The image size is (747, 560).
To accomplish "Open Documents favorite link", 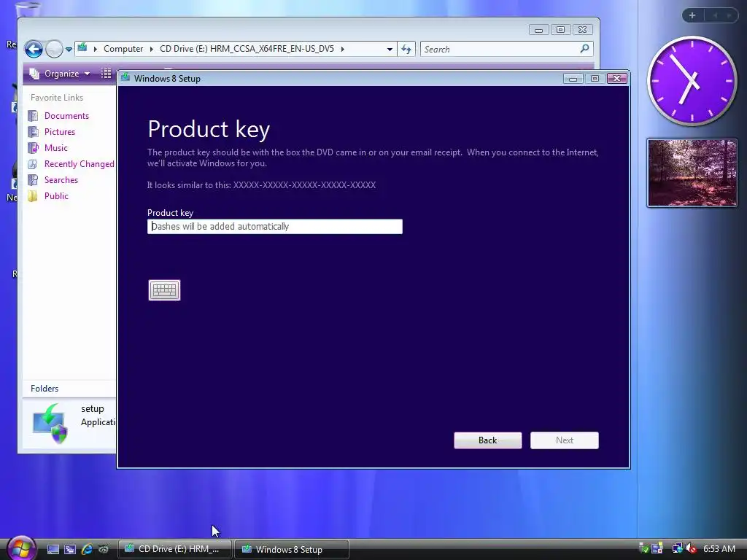I will (x=66, y=116).
